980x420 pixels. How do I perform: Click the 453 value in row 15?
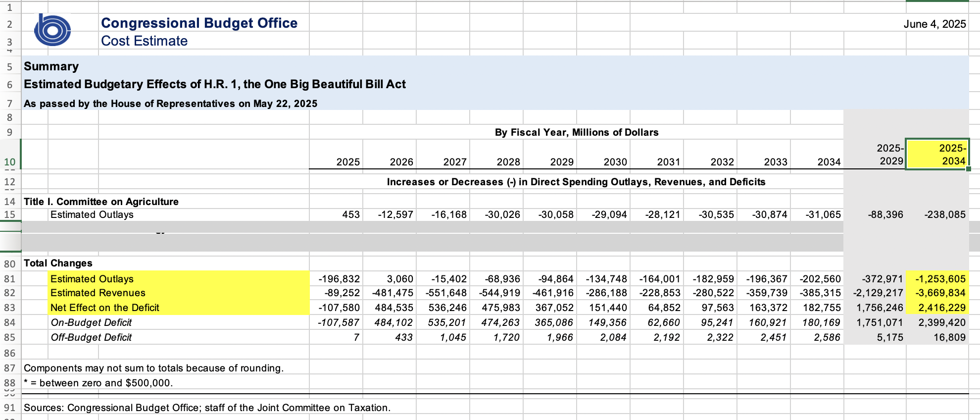(336, 214)
